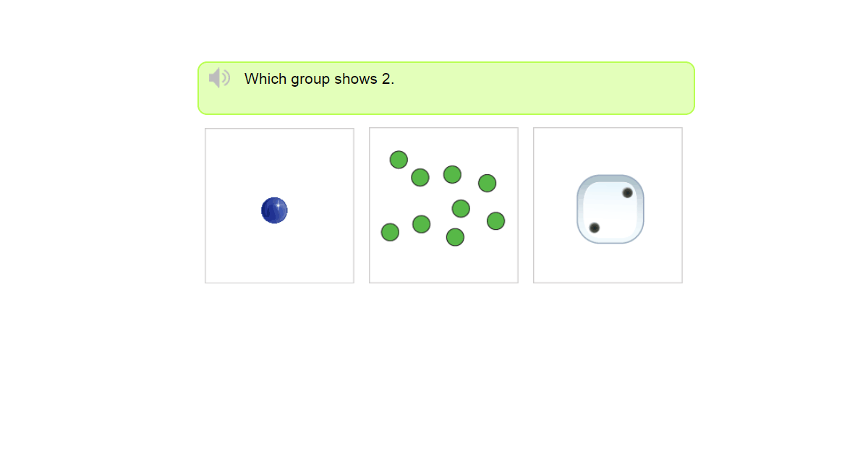Click the white die face
868x454 pixels.
610,209
